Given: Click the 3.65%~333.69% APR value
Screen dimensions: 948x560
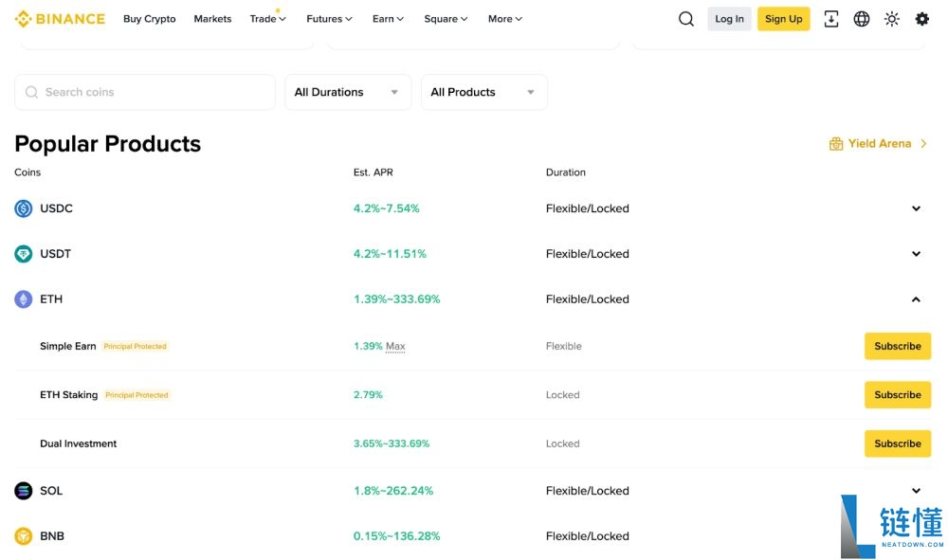Looking at the screenshot, I should [x=392, y=443].
